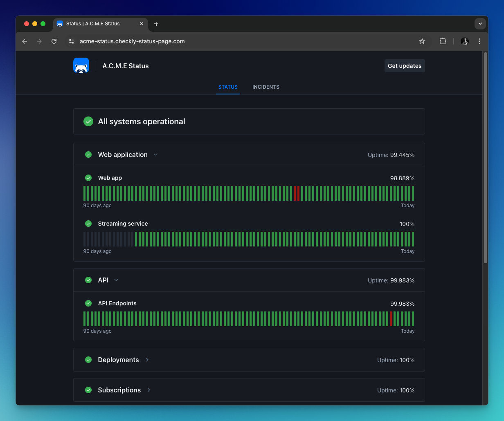
Task: Reload the status page
Action: click(54, 41)
